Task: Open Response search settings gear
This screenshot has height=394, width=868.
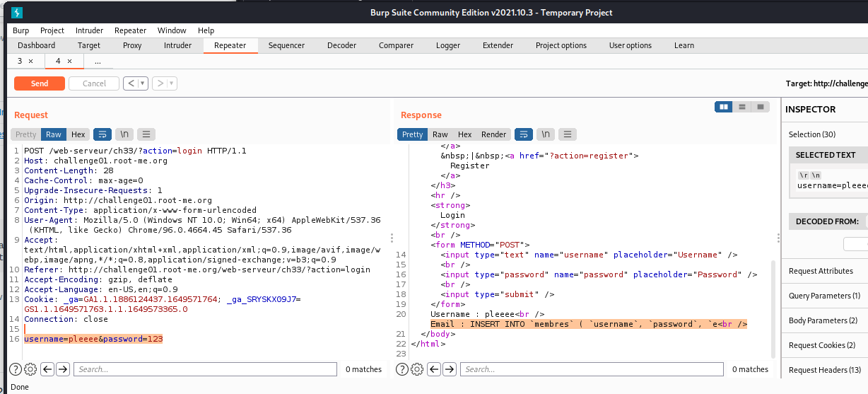Action: [x=417, y=369]
